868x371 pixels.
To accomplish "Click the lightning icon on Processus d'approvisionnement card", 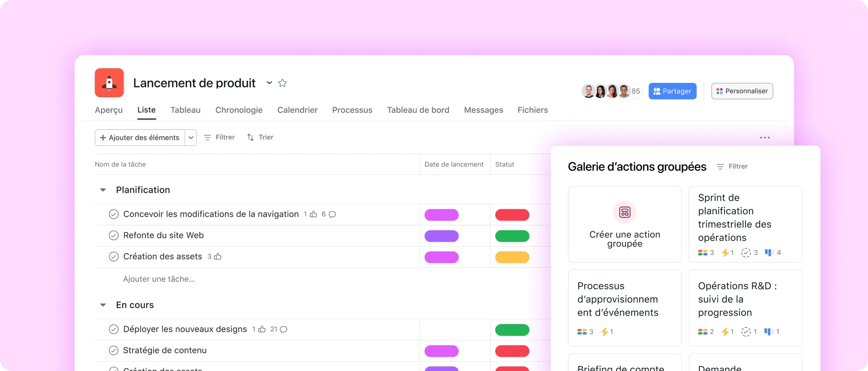I will point(604,332).
